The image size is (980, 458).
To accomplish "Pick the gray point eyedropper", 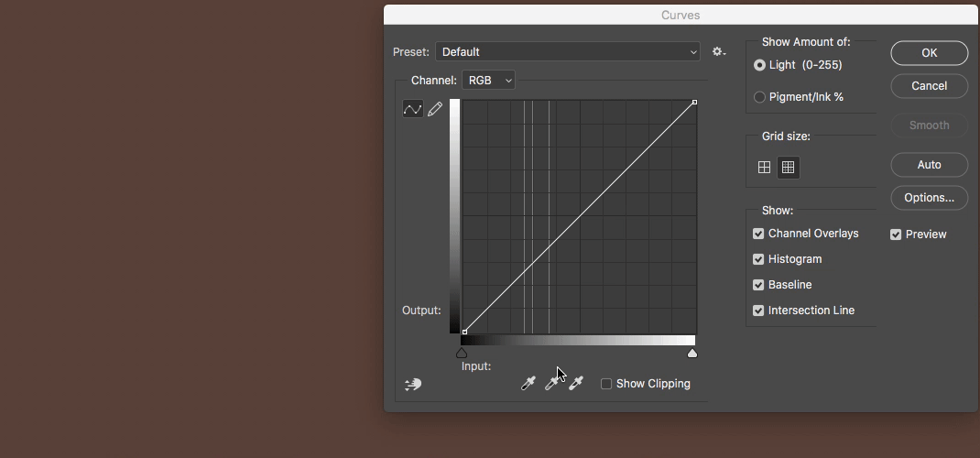I will 551,384.
